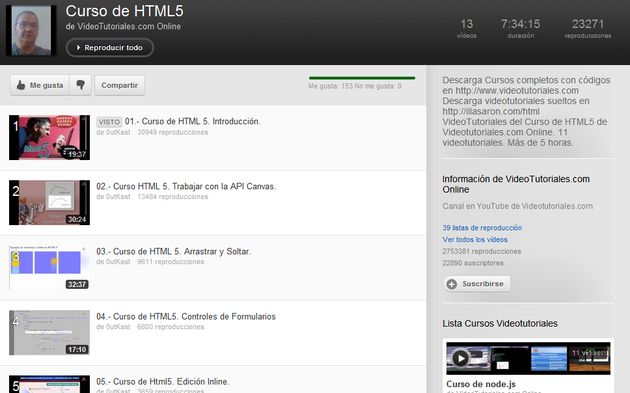Open 03.- Curso de HTML 5. Arrastrar y Soltar
This screenshot has height=393, width=630.
pos(174,252)
